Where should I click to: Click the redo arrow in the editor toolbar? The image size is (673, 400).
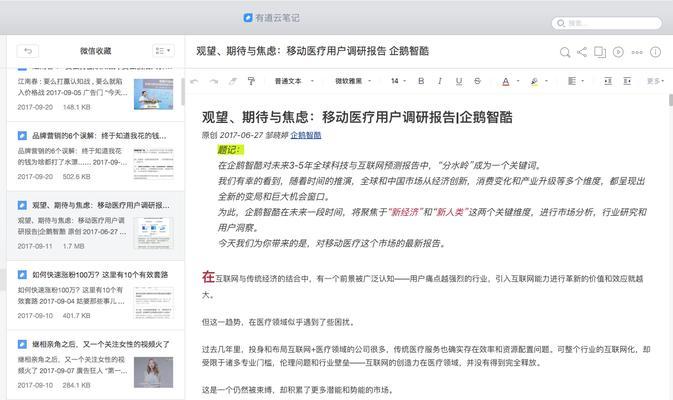coord(213,81)
